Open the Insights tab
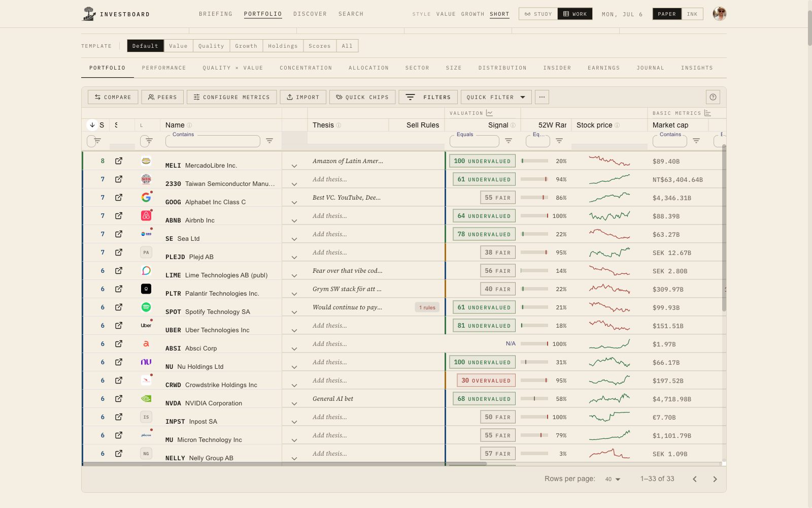 tap(697, 68)
